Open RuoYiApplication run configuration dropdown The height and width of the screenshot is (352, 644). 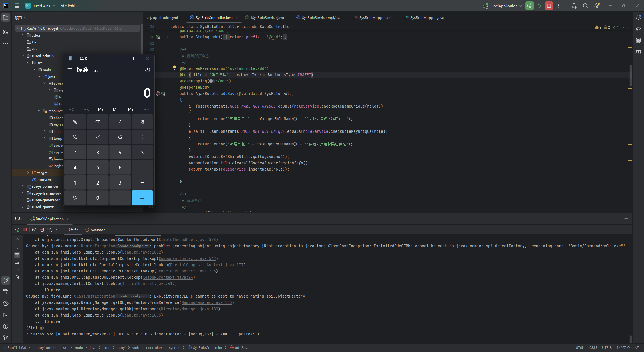(x=502, y=6)
